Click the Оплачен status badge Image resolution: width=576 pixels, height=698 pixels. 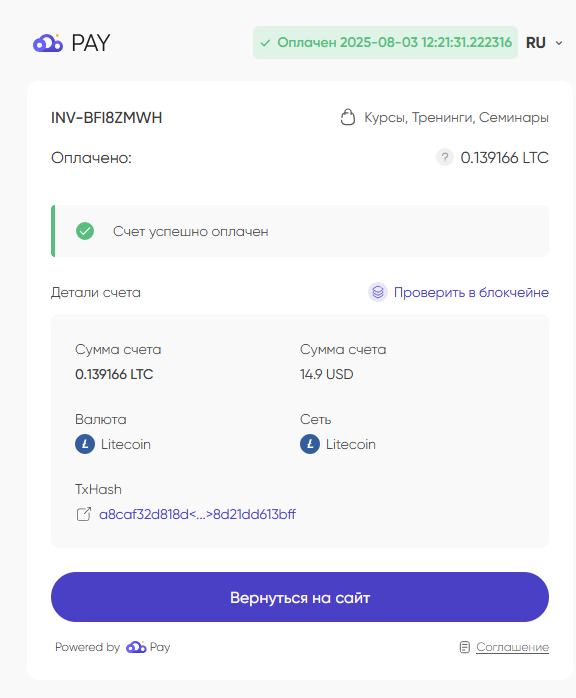pyautogui.click(x=385, y=42)
